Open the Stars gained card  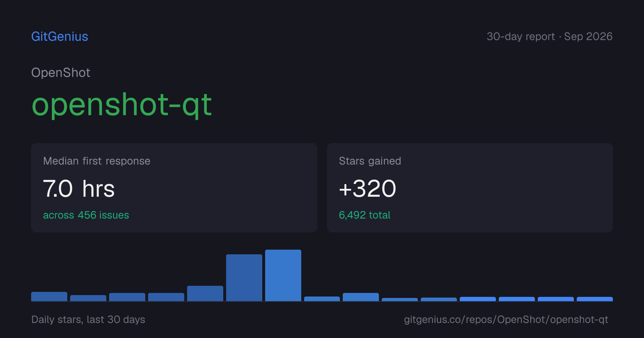pyautogui.click(x=470, y=188)
